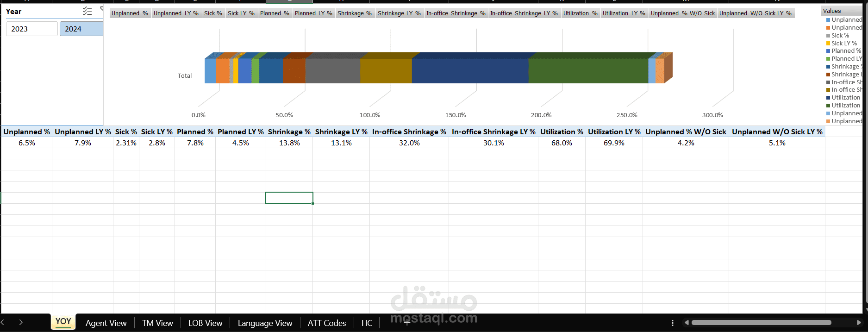This screenshot has height=332, width=868.
Task: Click the In-office Shrinkage % chart field button
Action: (456, 13)
